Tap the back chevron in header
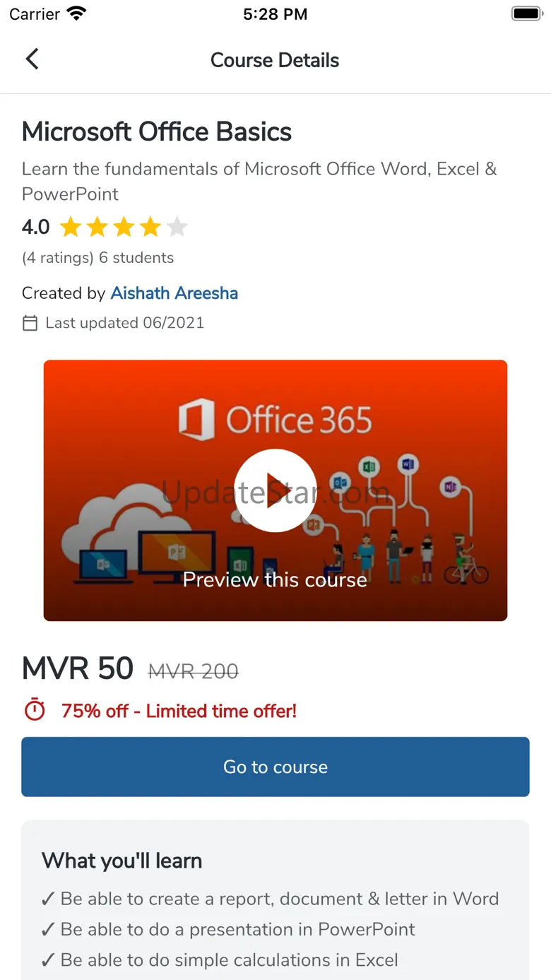The height and width of the screenshot is (980, 551). pos(32,59)
